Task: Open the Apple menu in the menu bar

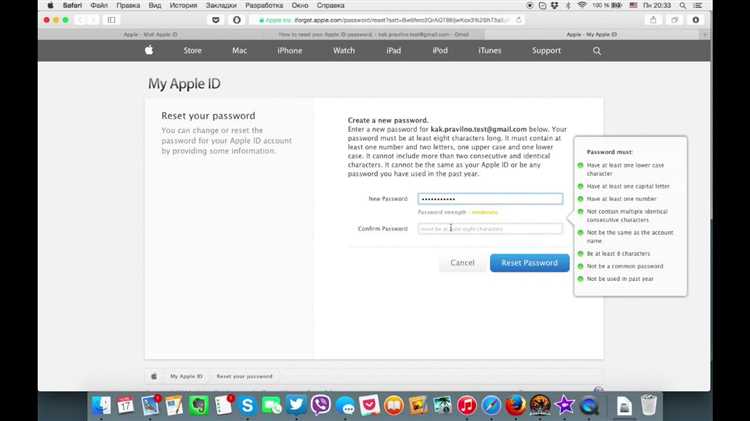Action: click(x=50, y=5)
